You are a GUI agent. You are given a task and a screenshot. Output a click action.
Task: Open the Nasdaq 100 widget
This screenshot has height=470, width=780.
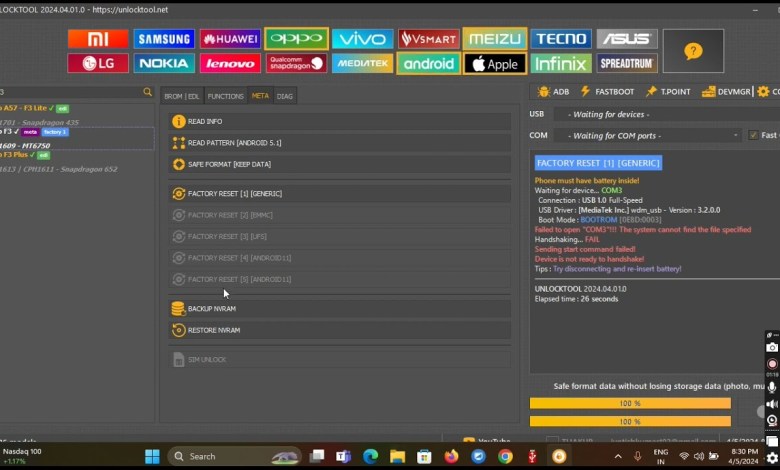click(22, 456)
